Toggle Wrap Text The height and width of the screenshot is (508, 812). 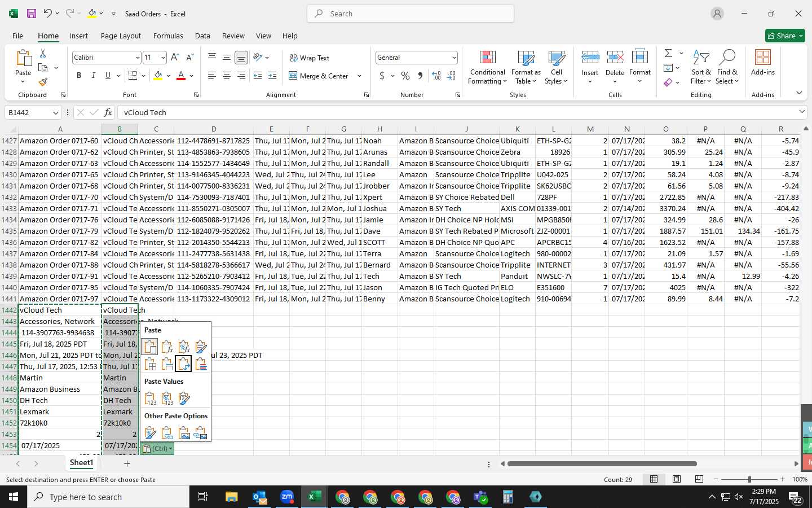pyautogui.click(x=309, y=58)
